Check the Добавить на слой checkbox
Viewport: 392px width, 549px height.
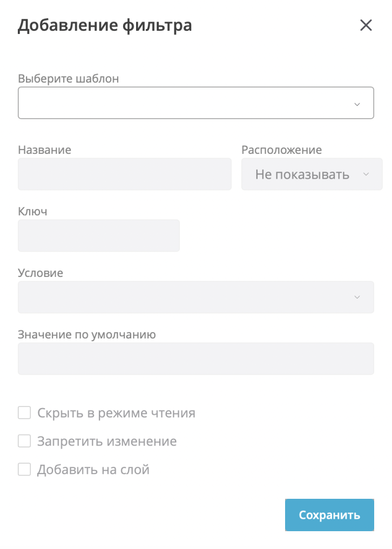click(x=24, y=470)
